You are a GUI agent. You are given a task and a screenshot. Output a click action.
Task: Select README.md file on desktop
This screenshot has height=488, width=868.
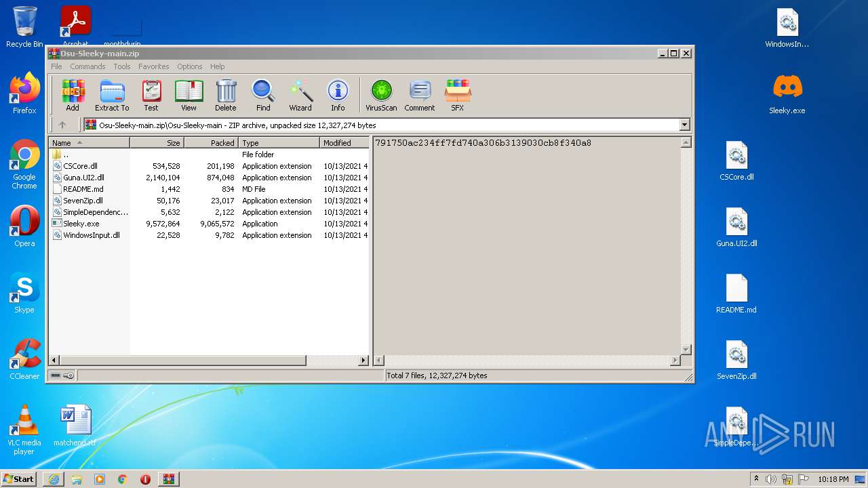pos(736,294)
